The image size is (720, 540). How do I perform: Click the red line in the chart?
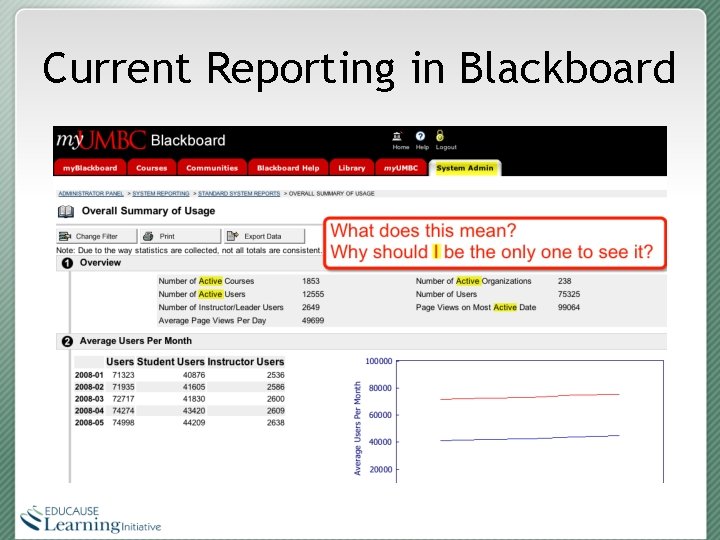529,397
